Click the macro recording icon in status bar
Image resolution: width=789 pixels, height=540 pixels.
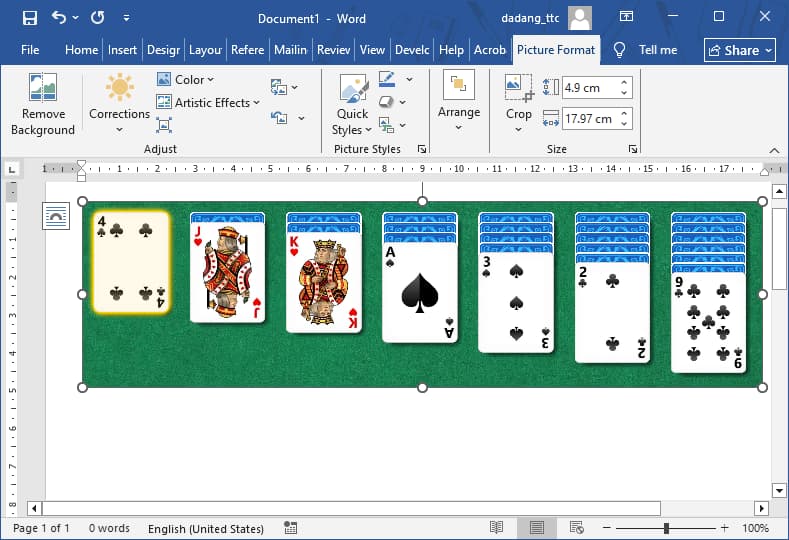(290, 528)
